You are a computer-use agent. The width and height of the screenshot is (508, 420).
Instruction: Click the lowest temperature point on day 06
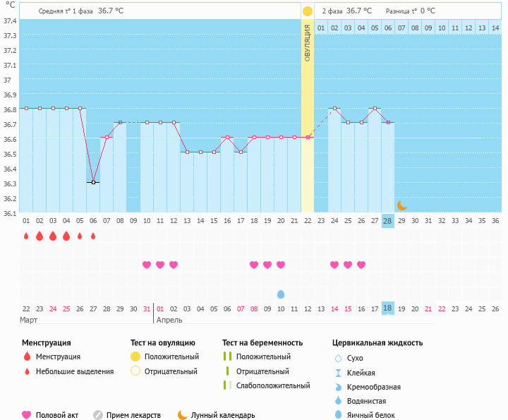pos(93,182)
